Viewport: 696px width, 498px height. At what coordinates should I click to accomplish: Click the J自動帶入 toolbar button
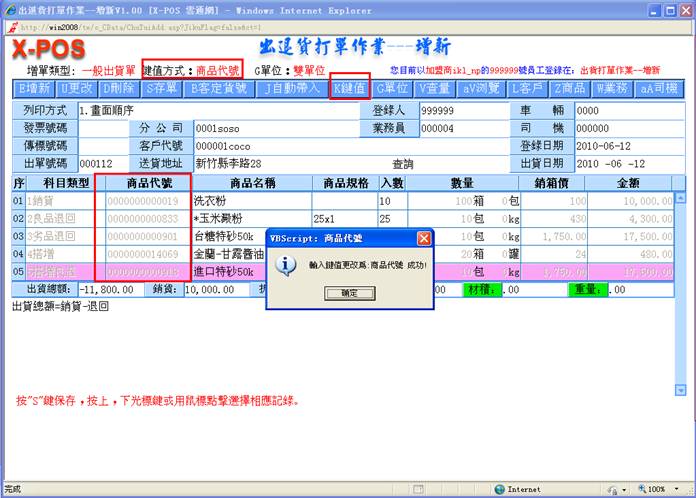click(x=290, y=88)
